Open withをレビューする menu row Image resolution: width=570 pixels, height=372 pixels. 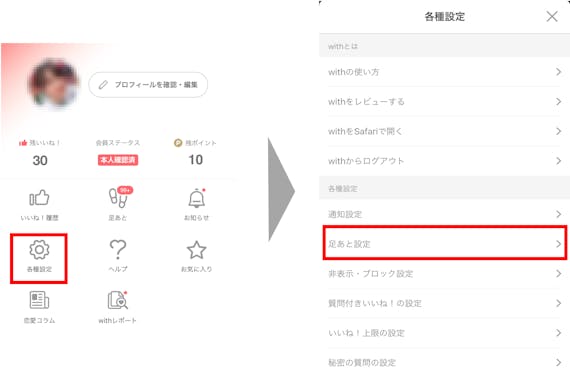[x=445, y=101]
